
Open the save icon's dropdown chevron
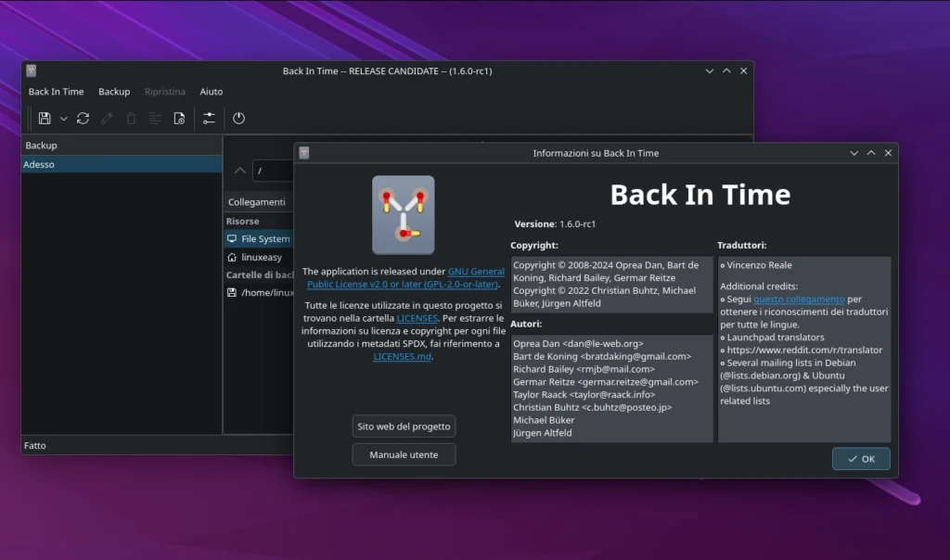click(63, 118)
